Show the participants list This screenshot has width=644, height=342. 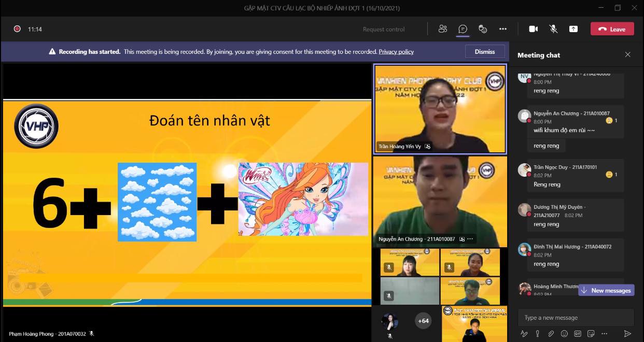click(x=442, y=29)
